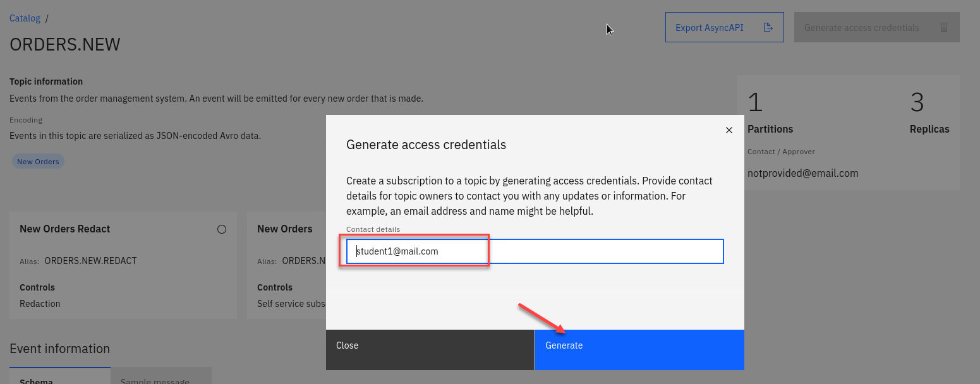The height and width of the screenshot is (384, 980).
Task: Click the Partitions count label
Action: coord(770,129)
